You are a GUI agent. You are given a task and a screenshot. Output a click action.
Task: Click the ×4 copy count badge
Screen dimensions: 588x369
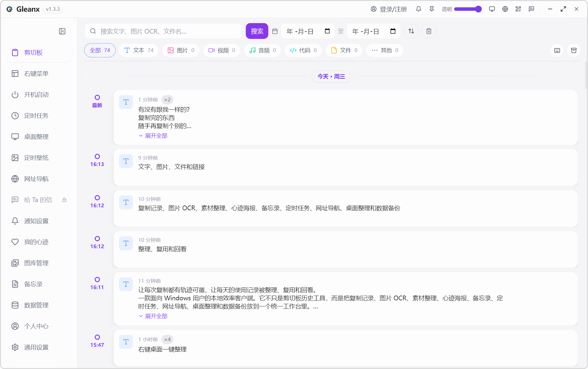167,339
